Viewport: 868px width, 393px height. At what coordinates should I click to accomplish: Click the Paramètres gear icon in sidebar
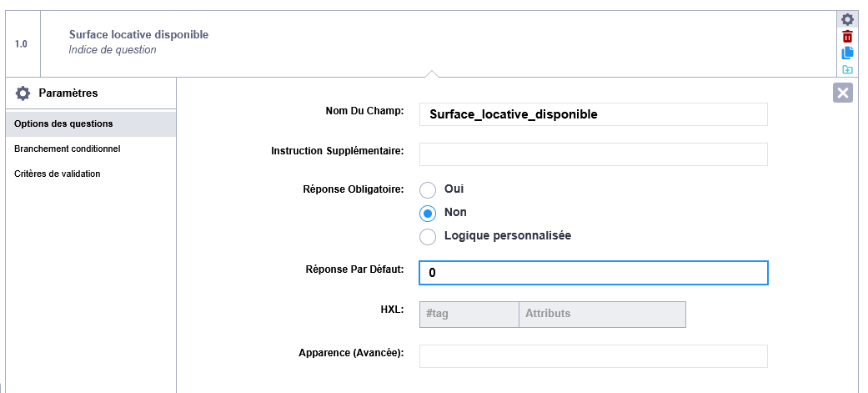tap(23, 93)
